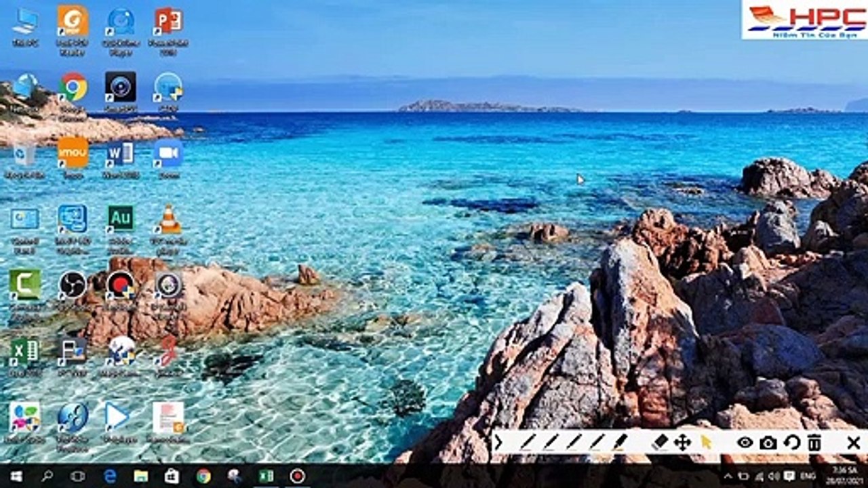The height and width of the screenshot is (488, 868).
Task: Collapse the annotation toolbar chevron
Action: click(x=498, y=443)
